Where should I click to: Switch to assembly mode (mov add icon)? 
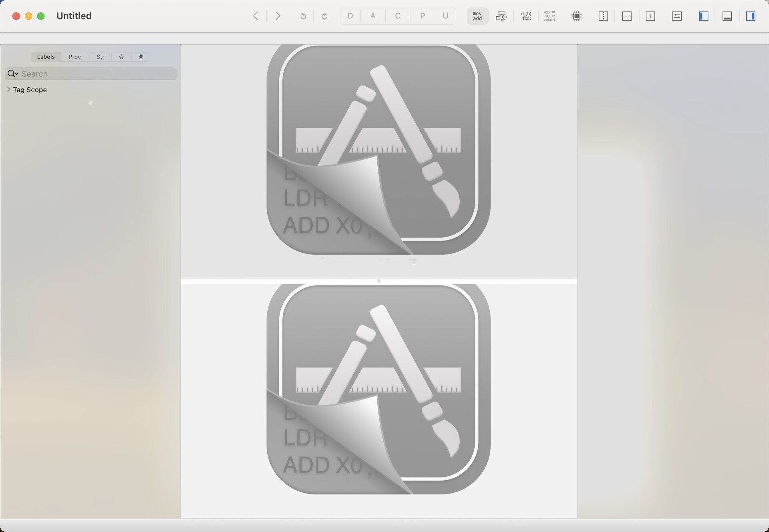(x=477, y=16)
